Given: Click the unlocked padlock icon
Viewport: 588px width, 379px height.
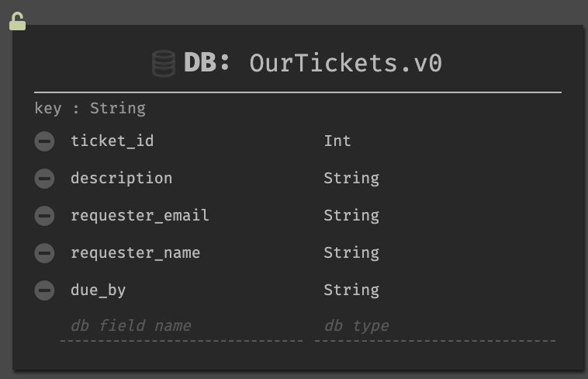Looking at the screenshot, I should (x=17, y=21).
